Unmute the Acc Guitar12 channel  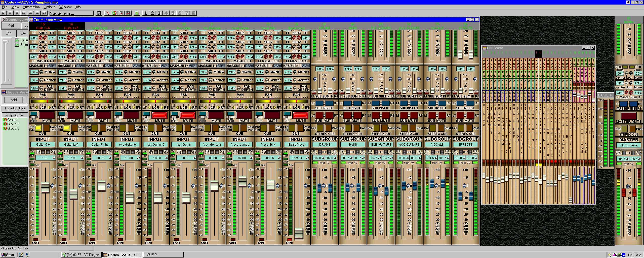(x=159, y=115)
